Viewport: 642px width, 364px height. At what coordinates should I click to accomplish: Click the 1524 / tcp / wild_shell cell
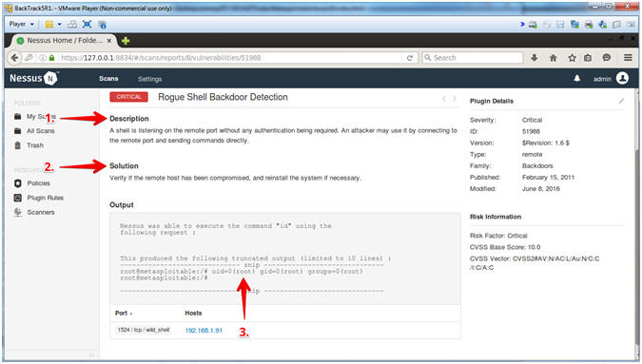pyautogui.click(x=144, y=330)
